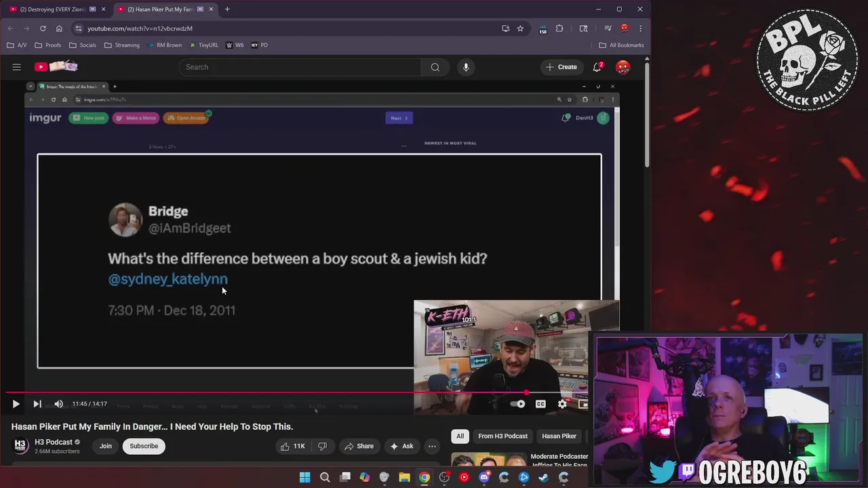Like the video with 11K likes
Viewport: 868px width, 488px height.
tap(293, 446)
